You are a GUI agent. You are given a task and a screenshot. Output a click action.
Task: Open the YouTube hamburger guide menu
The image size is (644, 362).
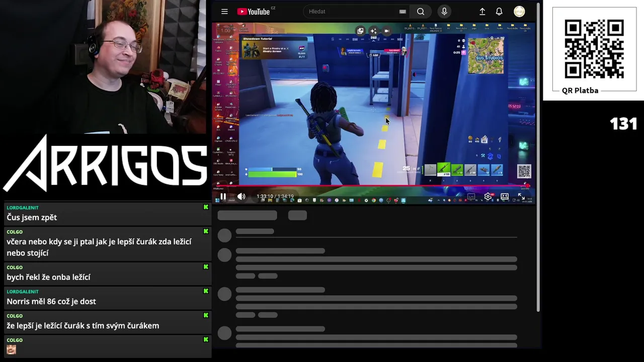(224, 12)
